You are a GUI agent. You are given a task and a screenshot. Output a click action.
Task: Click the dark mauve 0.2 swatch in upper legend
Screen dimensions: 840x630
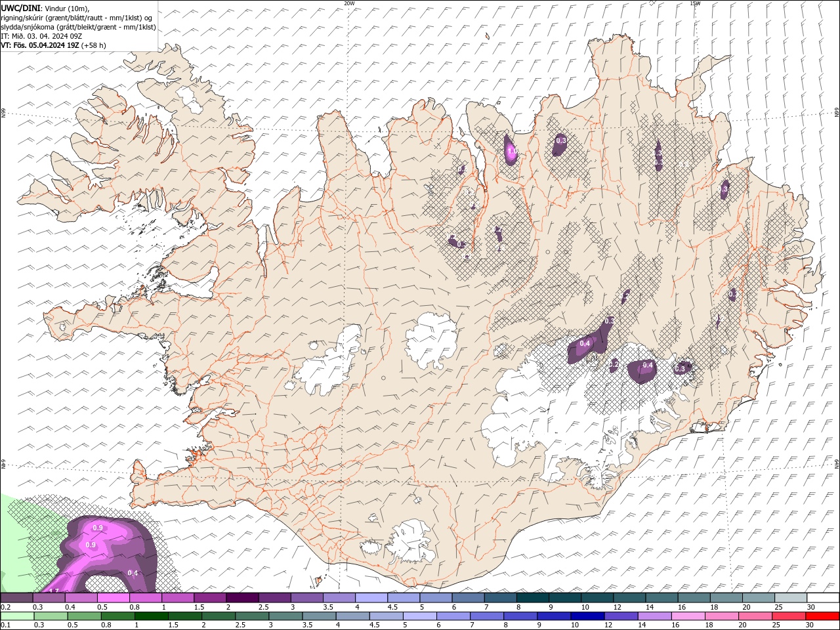click(x=16, y=598)
